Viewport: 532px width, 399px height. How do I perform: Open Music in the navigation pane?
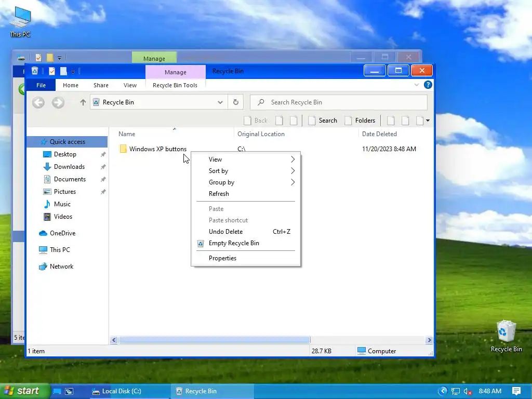click(62, 204)
